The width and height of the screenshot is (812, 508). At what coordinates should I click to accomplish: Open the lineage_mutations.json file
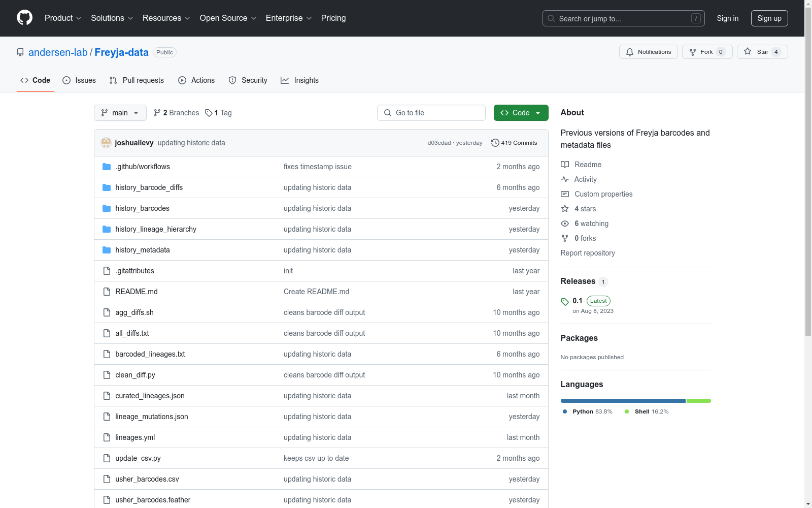pyautogui.click(x=152, y=417)
